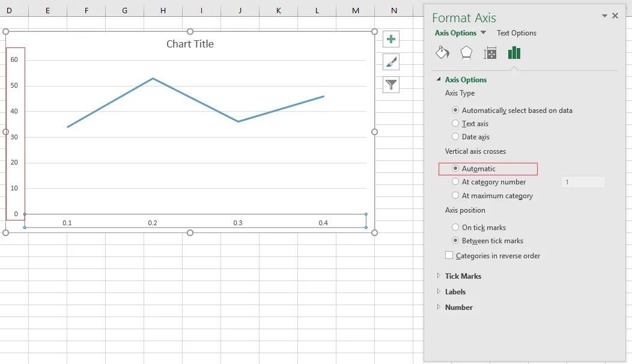632x364 pixels.
Task: Click the chart's top-right corner resize handle
Action: pos(374,31)
